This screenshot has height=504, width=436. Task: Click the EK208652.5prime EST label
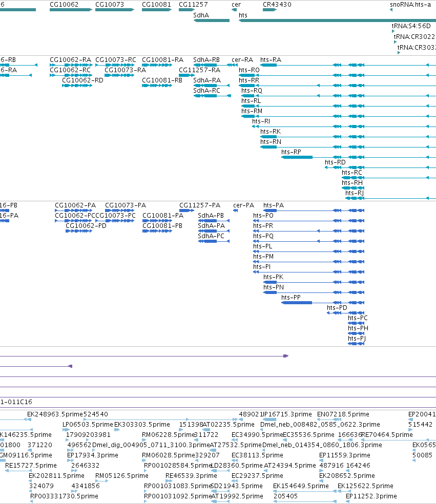pyautogui.click(x=347, y=476)
